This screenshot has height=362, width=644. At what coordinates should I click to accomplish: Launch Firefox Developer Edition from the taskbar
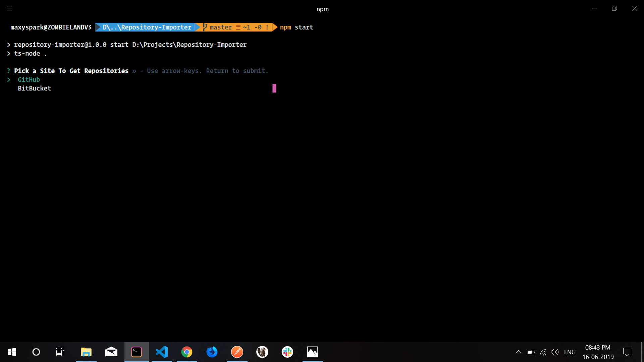tap(212, 352)
